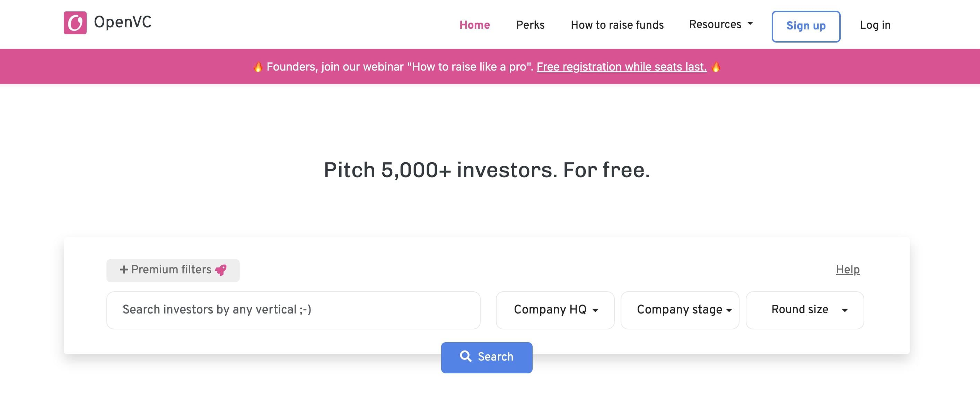Image resolution: width=980 pixels, height=418 pixels.
Task: Click the Resources caret arrow
Action: click(x=750, y=24)
